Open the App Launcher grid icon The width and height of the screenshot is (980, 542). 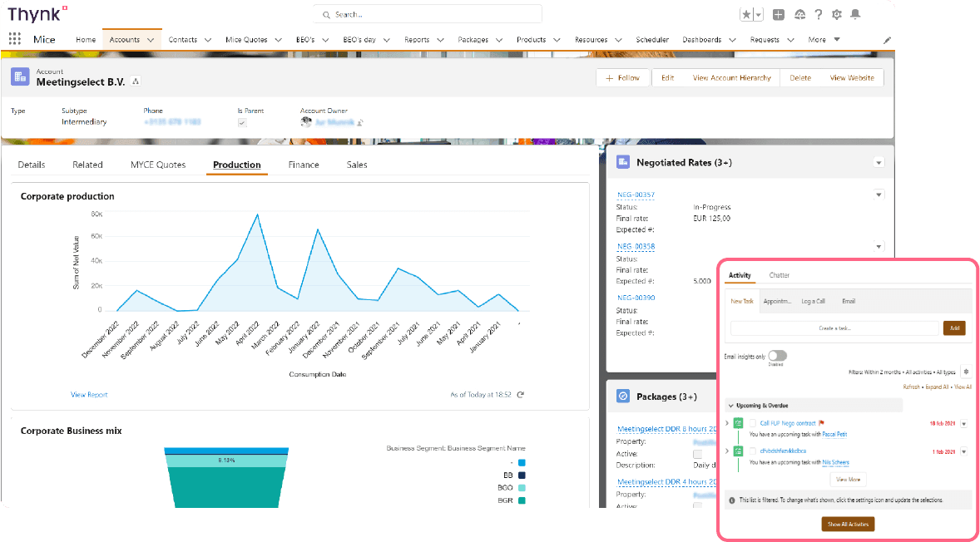[14, 38]
